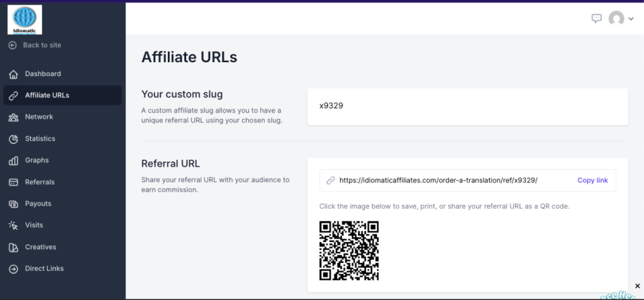Click the Statistics pie chart icon
The width and height of the screenshot is (644, 300).
pos(13,139)
